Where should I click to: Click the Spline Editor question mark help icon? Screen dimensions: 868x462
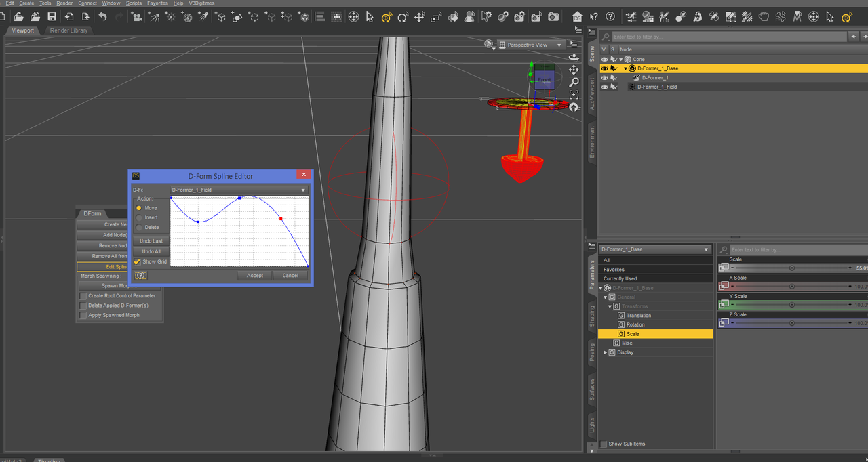coord(140,275)
